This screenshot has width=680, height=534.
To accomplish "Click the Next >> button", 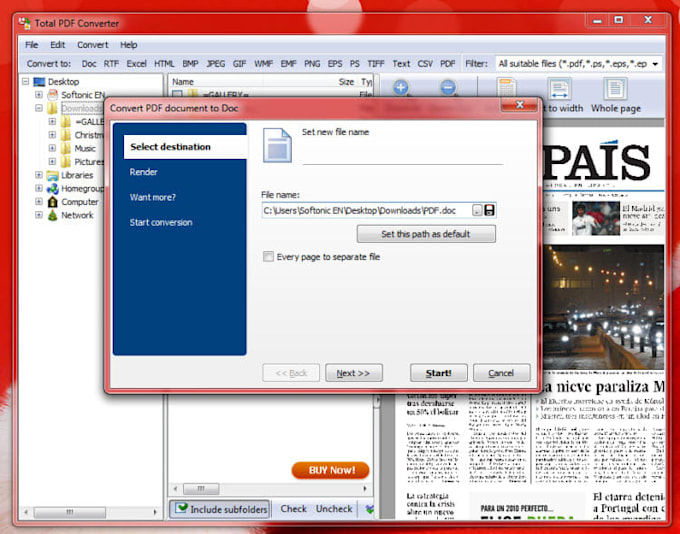I will pos(354,373).
